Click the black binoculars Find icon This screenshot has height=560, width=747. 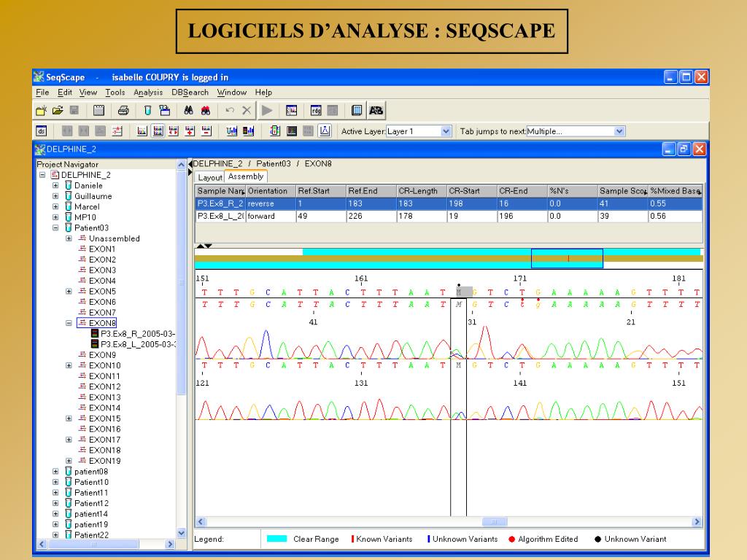[x=189, y=111]
